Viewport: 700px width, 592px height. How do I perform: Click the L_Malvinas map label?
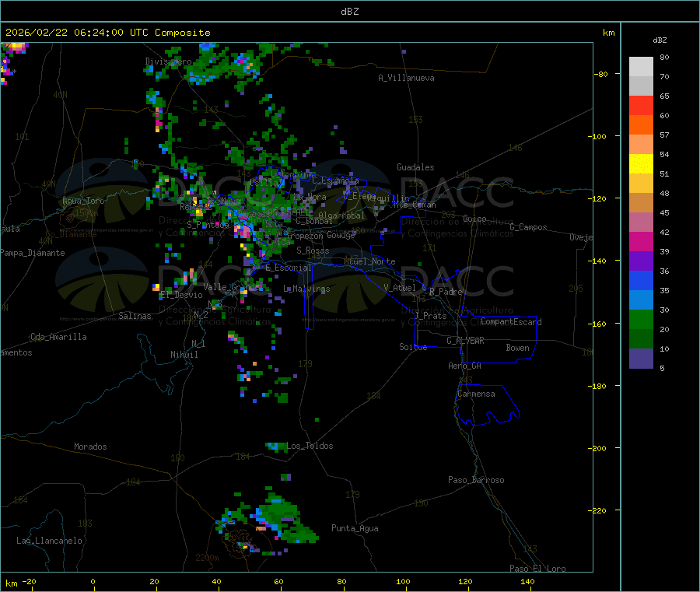pos(306,289)
